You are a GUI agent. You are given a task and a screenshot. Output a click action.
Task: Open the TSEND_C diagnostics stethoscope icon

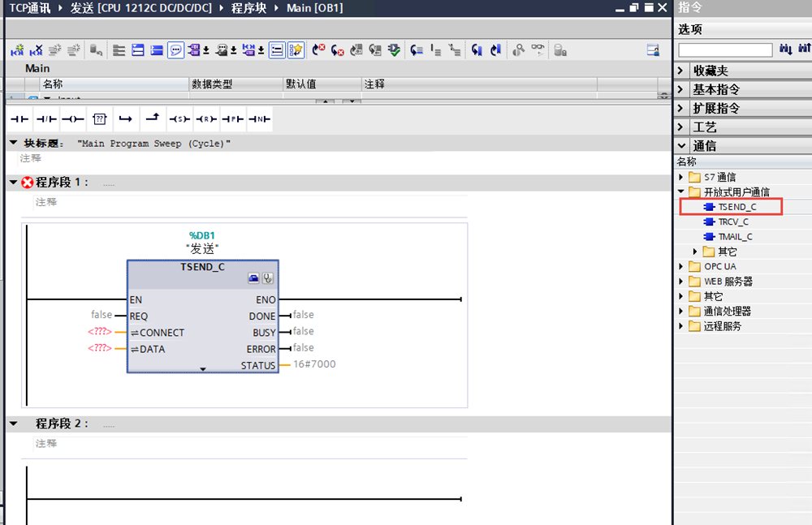(267, 278)
